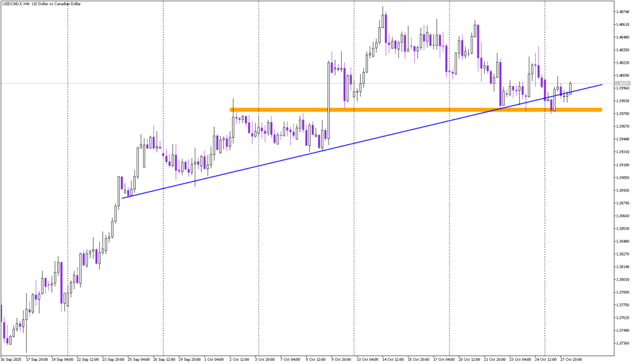
Task: Click the 1.39700 price axis label
Action: tap(622, 113)
